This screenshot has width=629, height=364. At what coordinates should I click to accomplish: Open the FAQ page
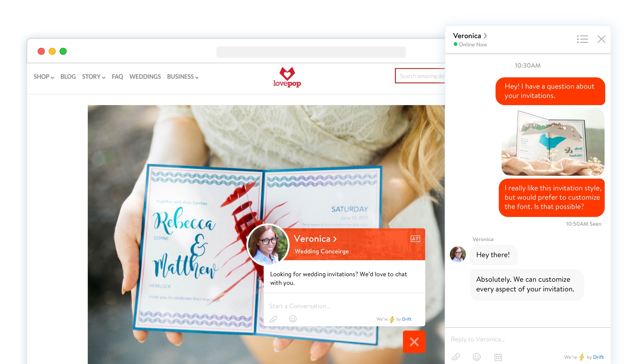(x=117, y=77)
